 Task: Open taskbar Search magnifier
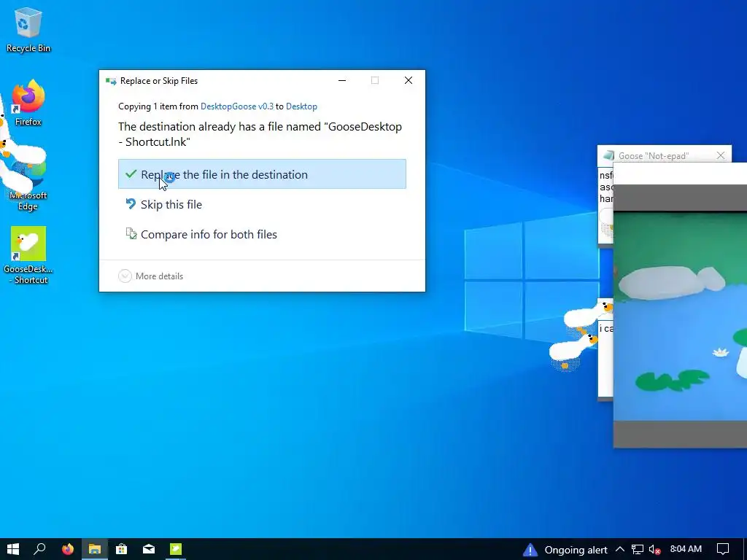(x=40, y=549)
